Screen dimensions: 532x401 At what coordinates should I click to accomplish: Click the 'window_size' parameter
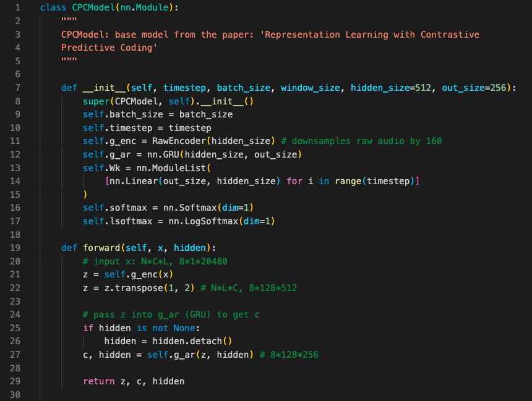click(x=311, y=88)
